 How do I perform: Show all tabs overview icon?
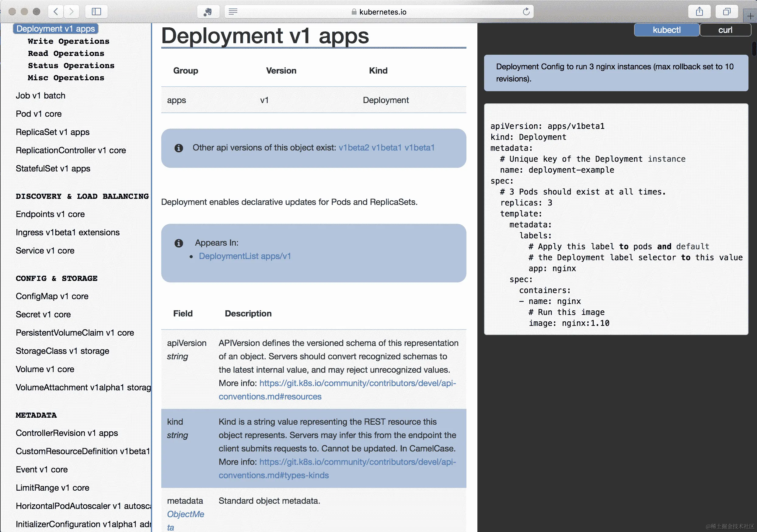[726, 12]
